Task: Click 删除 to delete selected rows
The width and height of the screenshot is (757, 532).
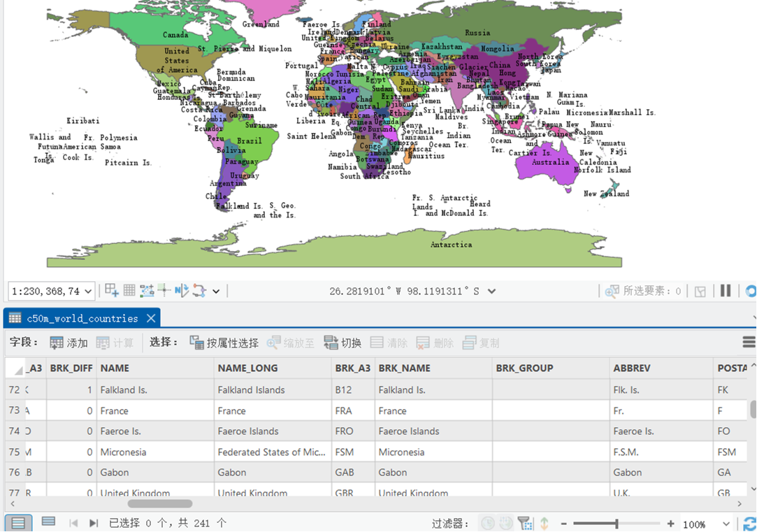Action: click(x=435, y=343)
